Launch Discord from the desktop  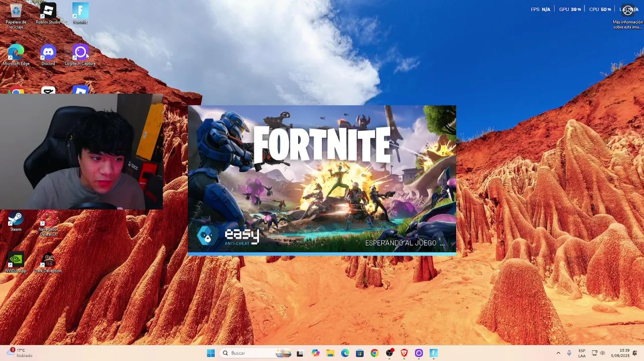48,55
